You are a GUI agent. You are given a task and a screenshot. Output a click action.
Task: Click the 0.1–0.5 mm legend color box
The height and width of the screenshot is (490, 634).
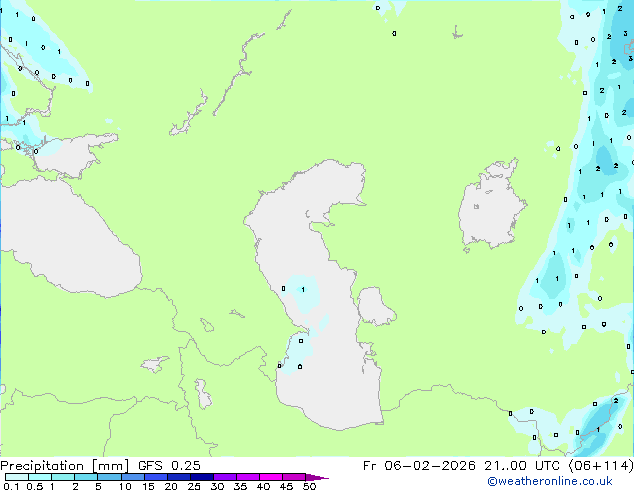click(x=17, y=477)
